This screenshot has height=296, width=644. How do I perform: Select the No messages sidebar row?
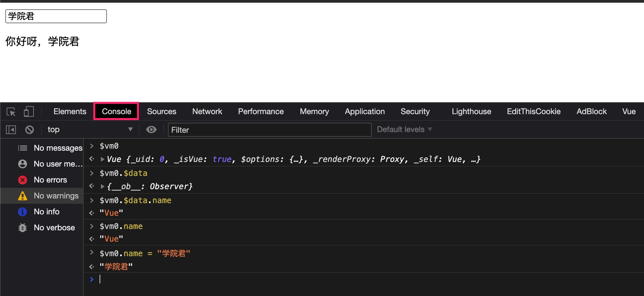(x=42, y=148)
